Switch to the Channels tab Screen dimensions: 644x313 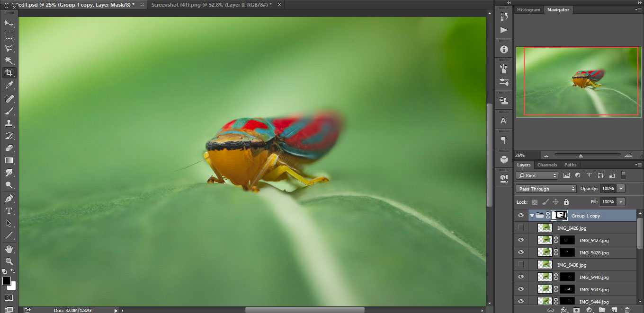(547, 165)
